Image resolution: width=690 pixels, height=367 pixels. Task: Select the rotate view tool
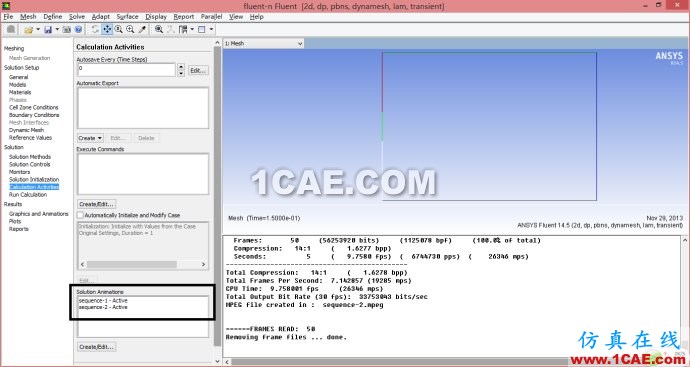tap(95, 29)
